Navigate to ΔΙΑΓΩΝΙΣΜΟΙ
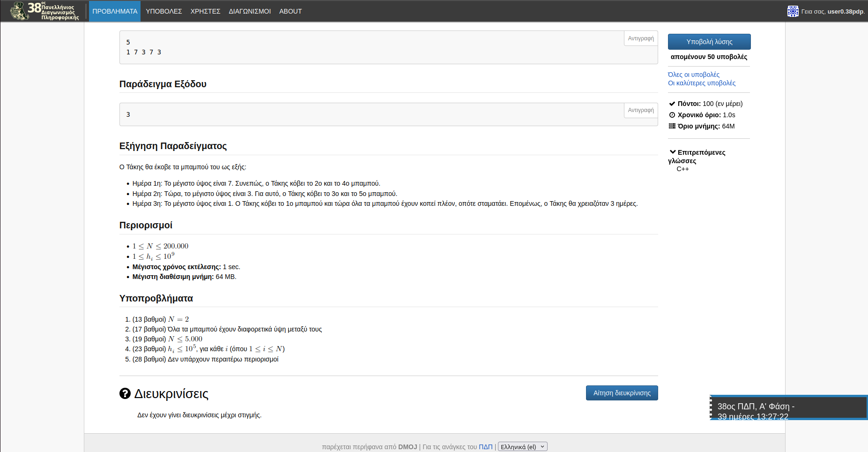 click(250, 11)
